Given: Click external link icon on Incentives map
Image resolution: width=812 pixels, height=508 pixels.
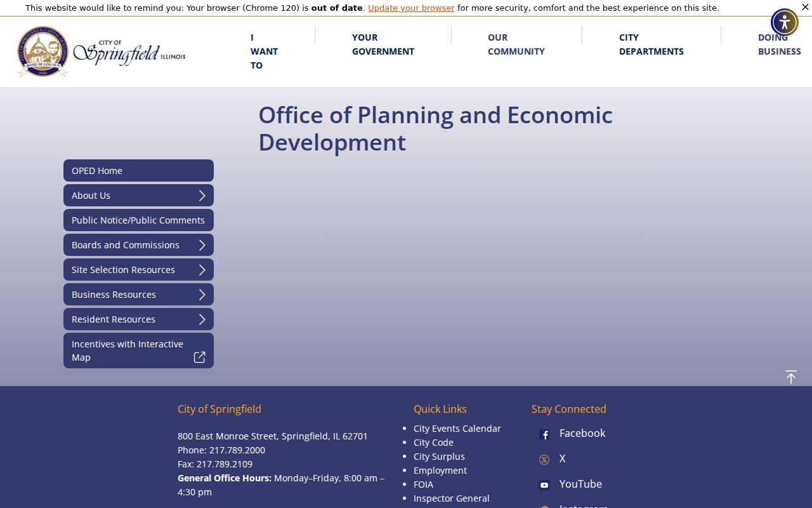Looking at the screenshot, I should coord(199,357).
